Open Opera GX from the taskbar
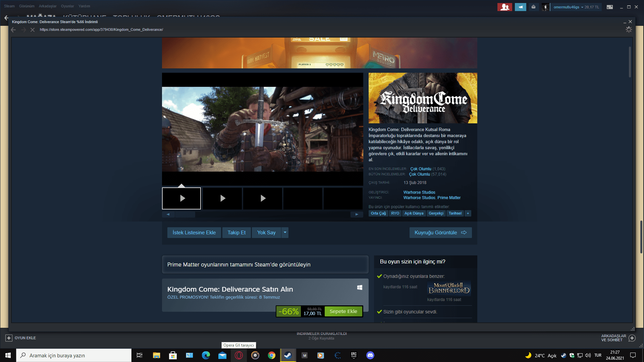 (x=239, y=355)
